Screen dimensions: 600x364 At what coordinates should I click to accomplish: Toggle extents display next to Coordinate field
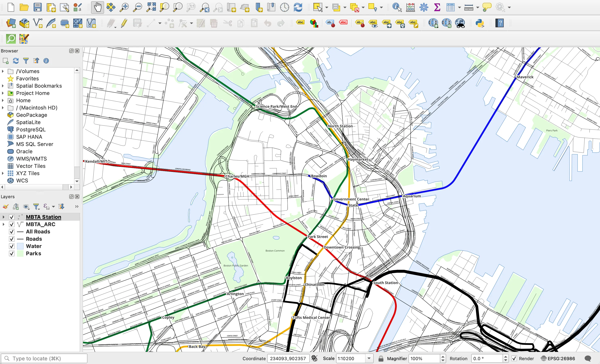pyautogui.click(x=314, y=358)
